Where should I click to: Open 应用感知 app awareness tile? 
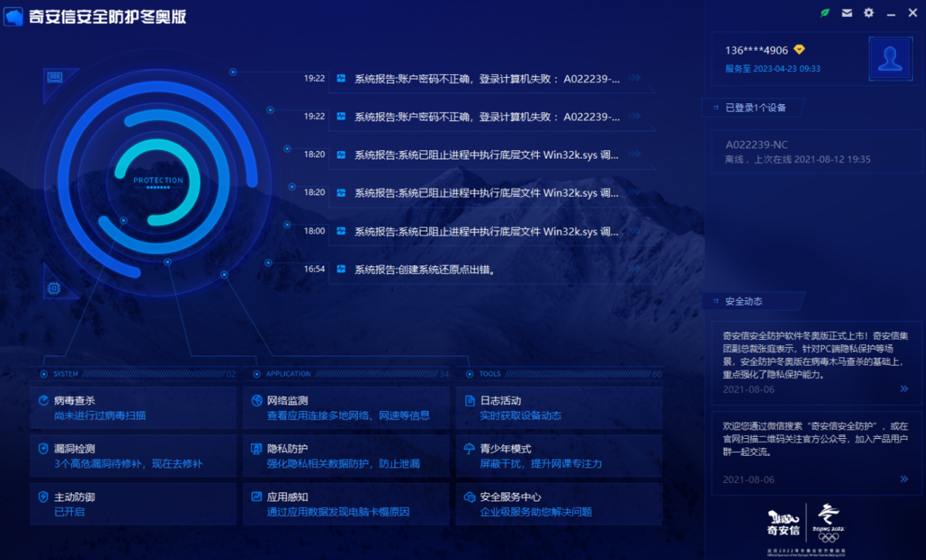click(346, 504)
